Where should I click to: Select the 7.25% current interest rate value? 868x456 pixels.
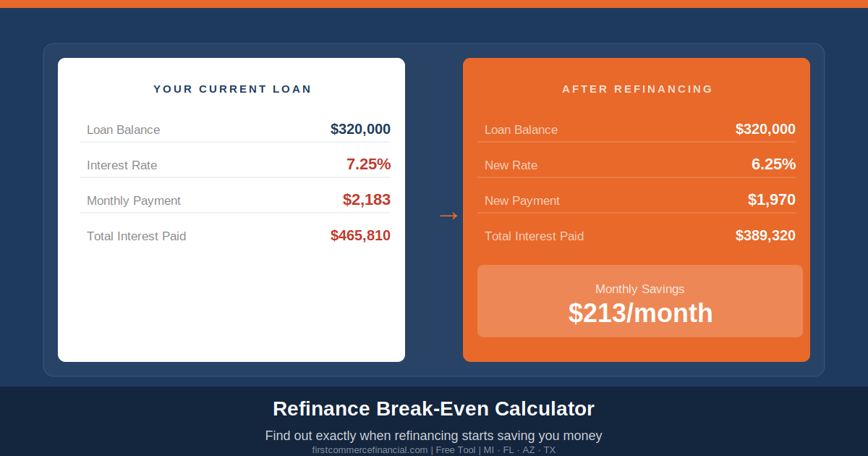coord(368,164)
